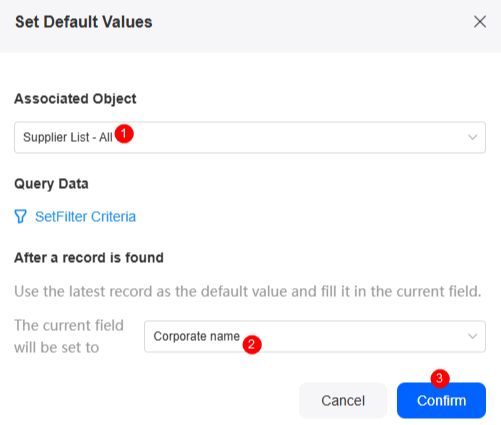Close the Set Default Values dialog
Viewport: 501px width, 425px height.
(480, 22)
